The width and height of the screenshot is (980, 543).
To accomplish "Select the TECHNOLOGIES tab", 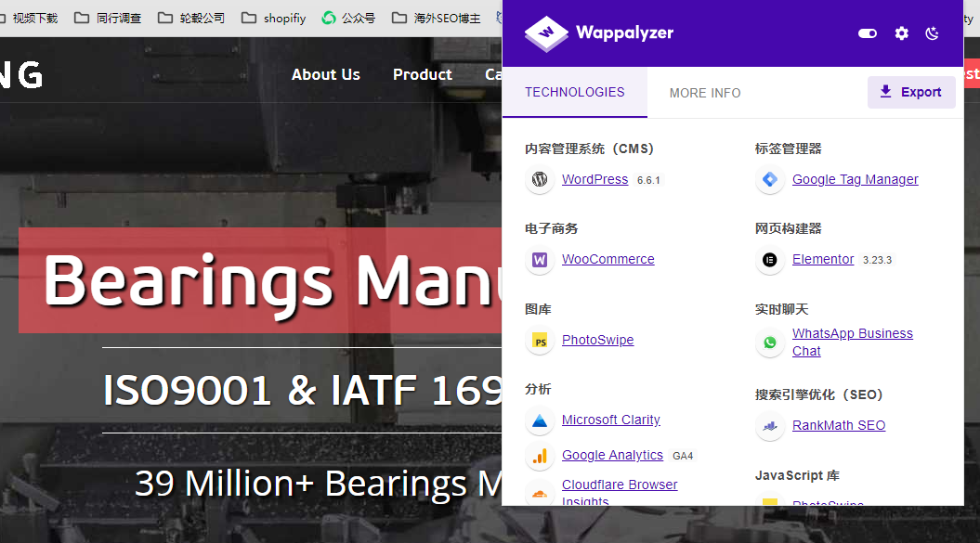I will (574, 93).
